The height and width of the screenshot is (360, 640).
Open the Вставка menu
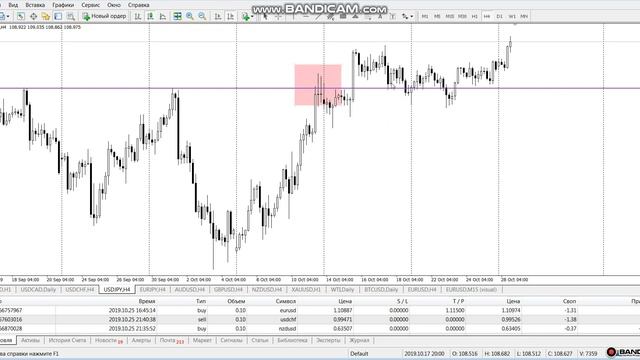(x=35, y=5)
